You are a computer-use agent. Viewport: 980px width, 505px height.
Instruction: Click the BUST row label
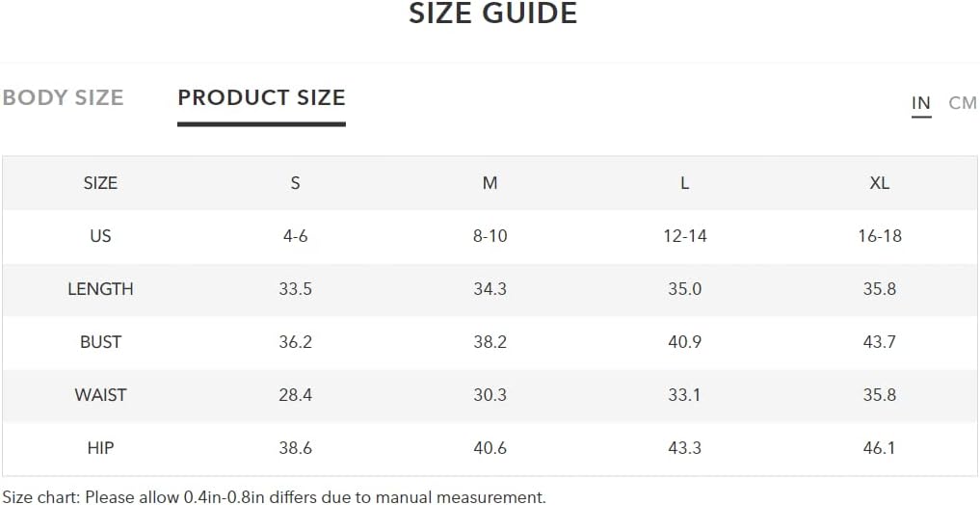(100, 342)
